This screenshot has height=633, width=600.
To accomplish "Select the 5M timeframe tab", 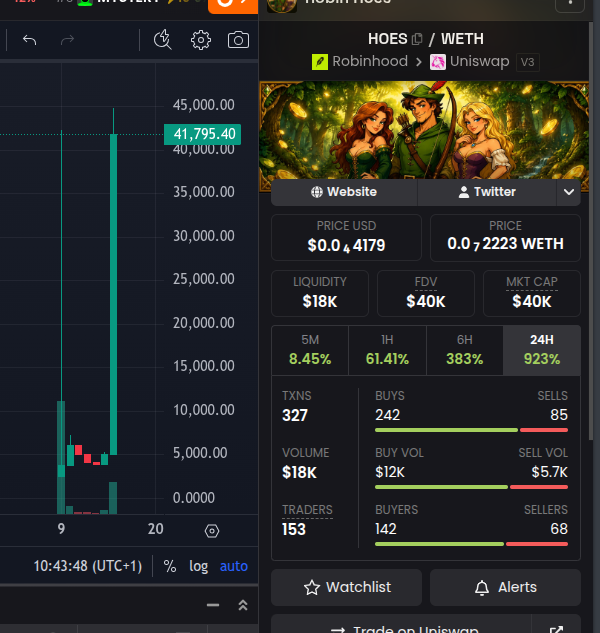I will 310,350.
